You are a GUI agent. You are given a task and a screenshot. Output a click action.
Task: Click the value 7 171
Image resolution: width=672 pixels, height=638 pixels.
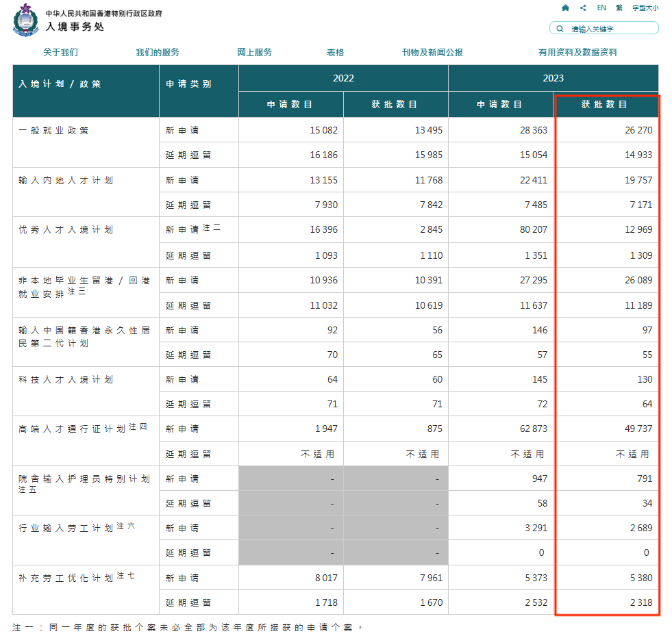pyautogui.click(x=641, y=205)
